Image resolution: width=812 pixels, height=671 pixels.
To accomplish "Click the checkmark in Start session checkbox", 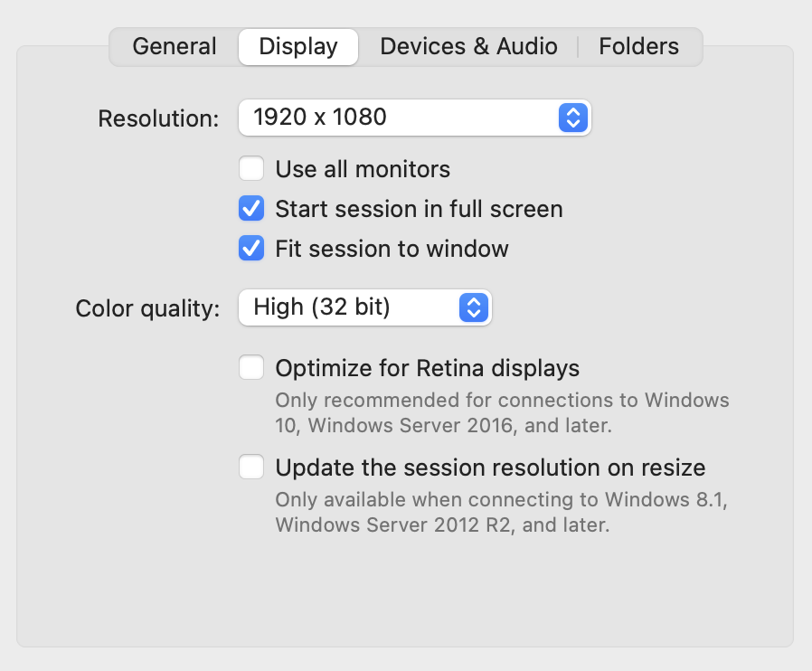I will click(x=250, y=209).
